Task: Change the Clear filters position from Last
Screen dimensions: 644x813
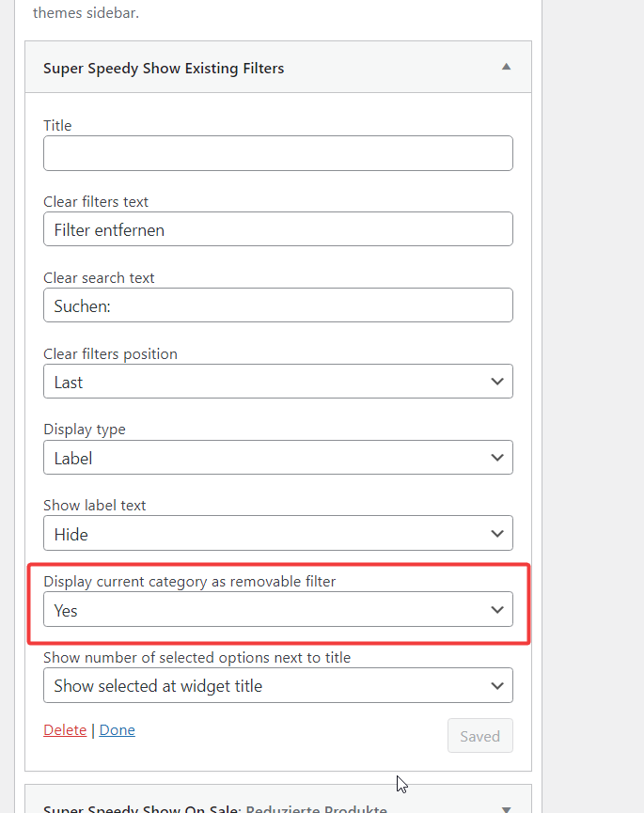Action: 277,381
